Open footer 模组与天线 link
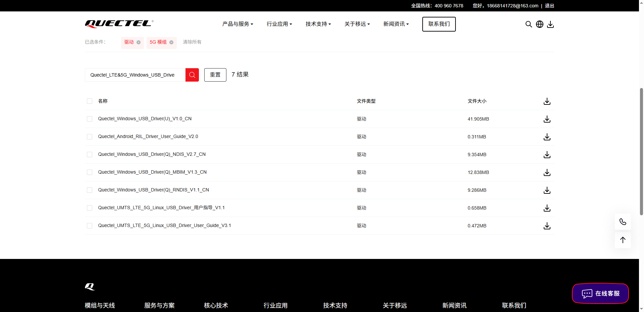Viewport: 644px width, 312px height. pos(100,305)
